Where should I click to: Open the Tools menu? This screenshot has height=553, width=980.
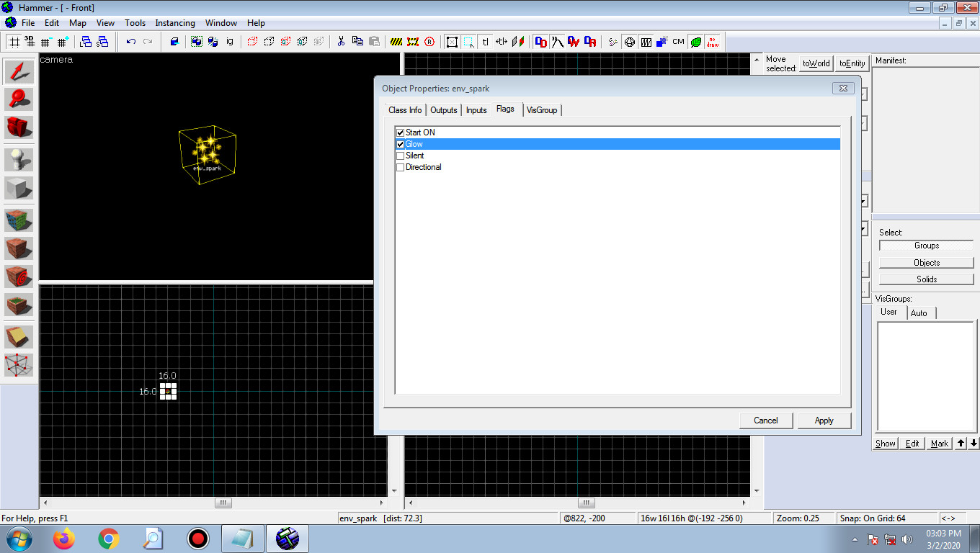(135, 22)
